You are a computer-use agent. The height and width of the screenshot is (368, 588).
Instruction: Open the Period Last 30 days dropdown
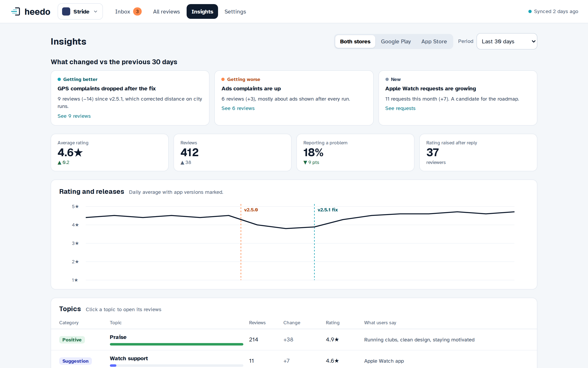[x=507, y=41]
